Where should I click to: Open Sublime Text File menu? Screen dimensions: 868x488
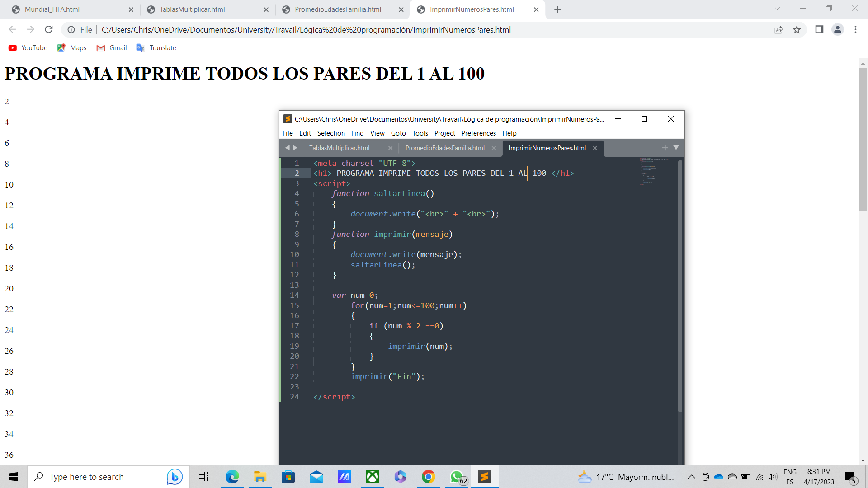[x=288, y=133]
